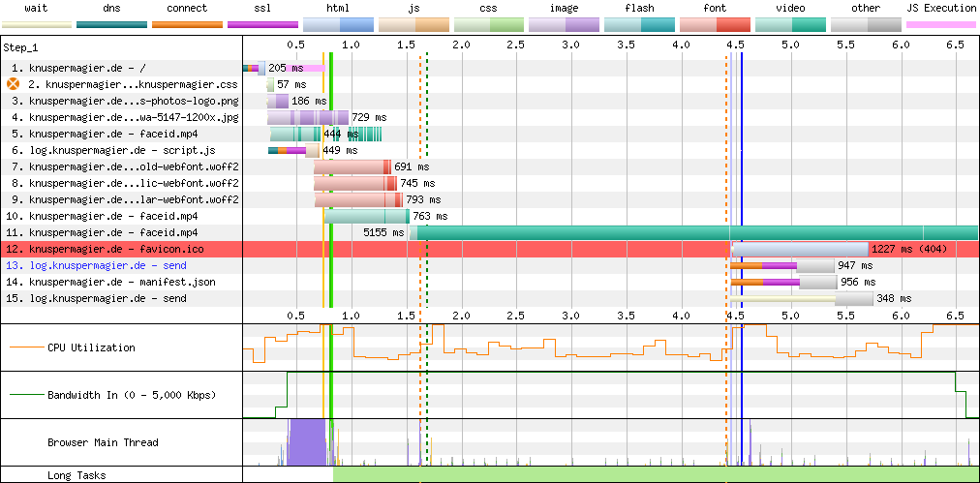This screenshot has height=483, width=980.
Task: Click the 729 ms timing label
Action: tap(369, 117)
